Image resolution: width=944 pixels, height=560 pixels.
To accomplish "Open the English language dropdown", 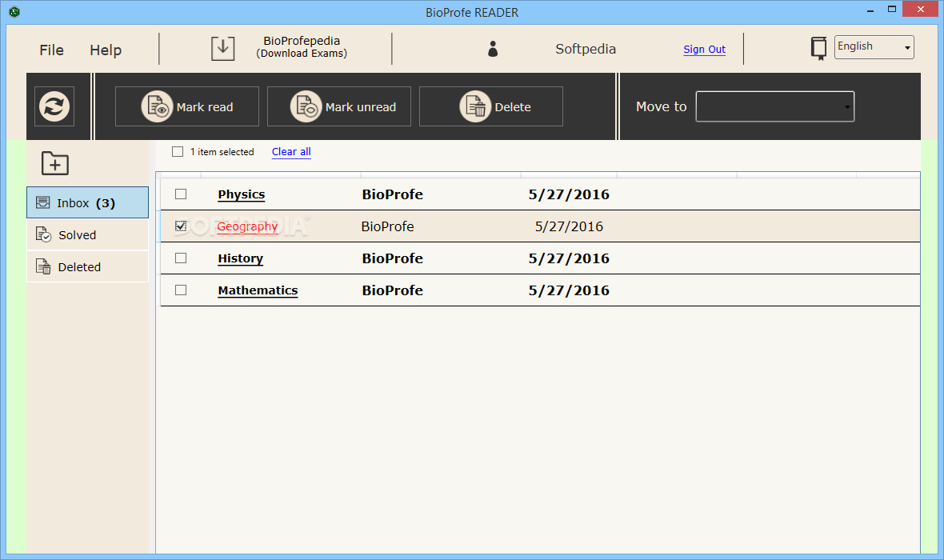I will coord(874,47).
